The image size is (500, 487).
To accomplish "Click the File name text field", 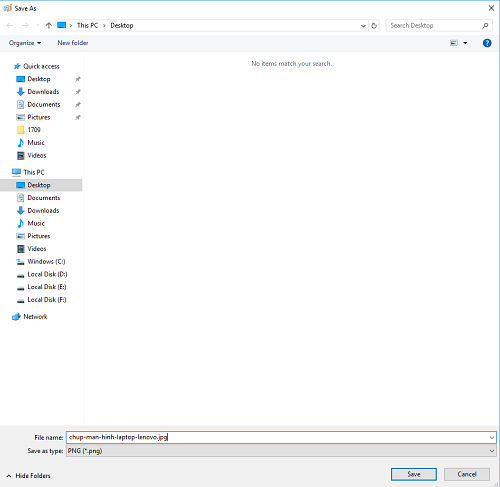I will point(277,437).
